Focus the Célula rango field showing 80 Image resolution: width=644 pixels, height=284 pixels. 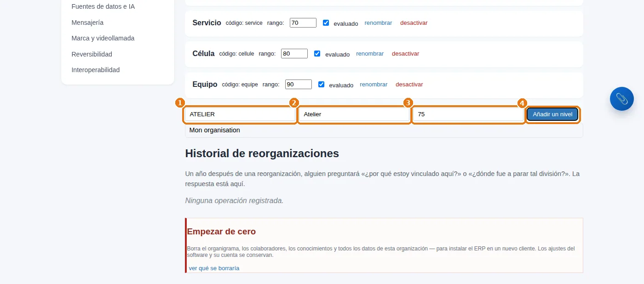click(x=294, y=53)
